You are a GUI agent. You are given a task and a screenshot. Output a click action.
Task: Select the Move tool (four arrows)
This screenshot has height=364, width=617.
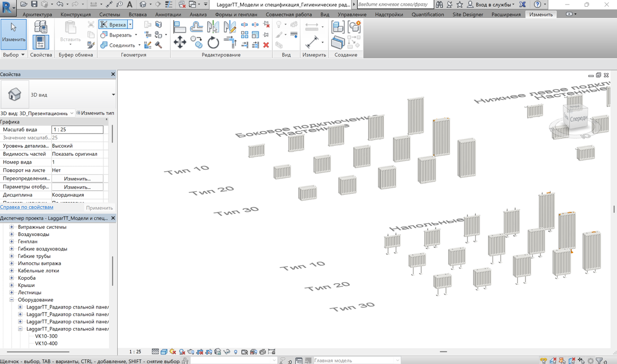click(x=180, y=42)
